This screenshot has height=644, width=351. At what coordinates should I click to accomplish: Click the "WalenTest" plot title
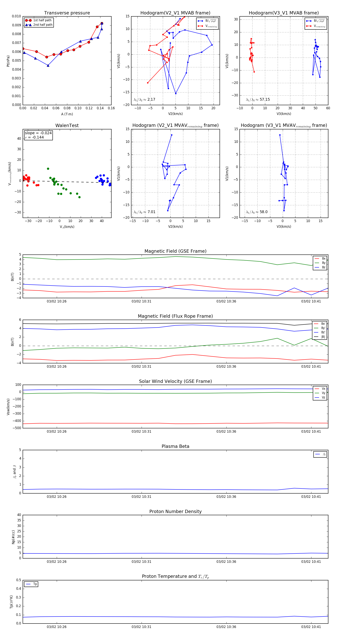[67, 125]
